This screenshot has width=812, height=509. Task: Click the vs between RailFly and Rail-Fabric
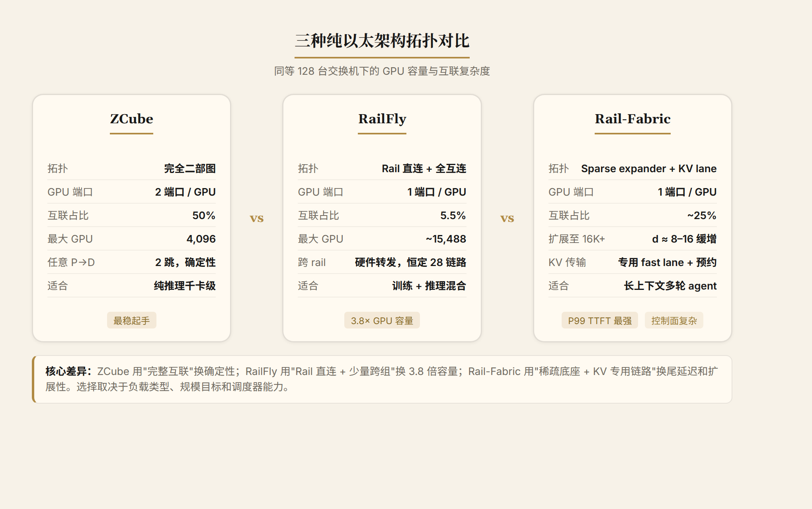click(x=507, y=218)
